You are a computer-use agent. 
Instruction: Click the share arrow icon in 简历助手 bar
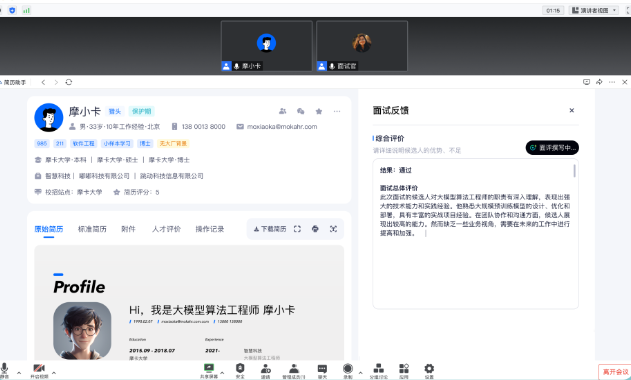[x=599, y=82]
